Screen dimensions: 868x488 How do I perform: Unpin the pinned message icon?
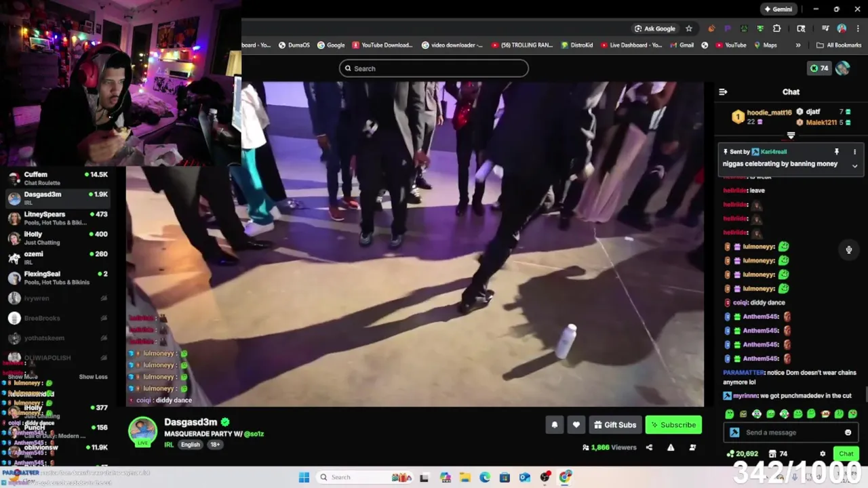[836, 152]
